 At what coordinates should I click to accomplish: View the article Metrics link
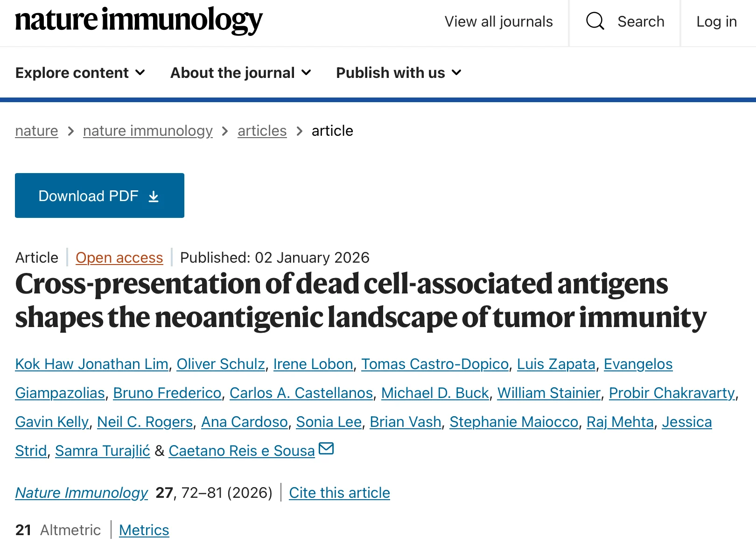(x=144, y=530)
